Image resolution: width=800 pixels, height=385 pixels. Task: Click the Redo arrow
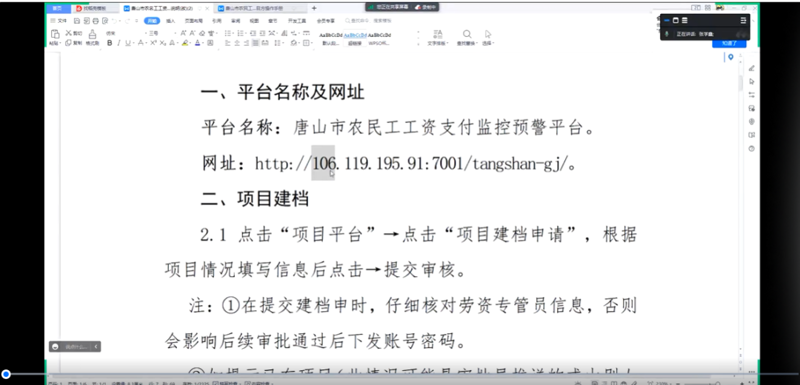point(127,21)
